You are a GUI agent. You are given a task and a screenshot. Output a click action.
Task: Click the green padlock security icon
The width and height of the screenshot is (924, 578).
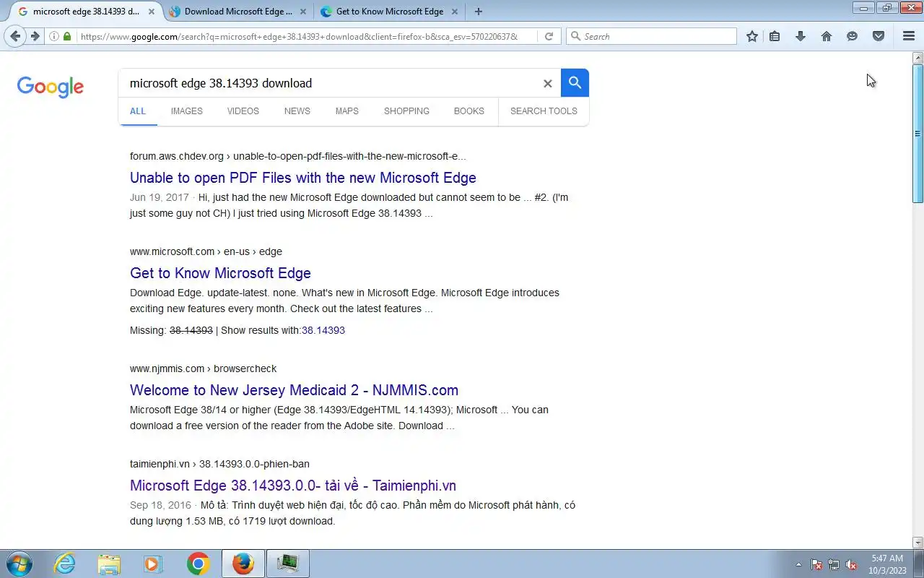67,36
